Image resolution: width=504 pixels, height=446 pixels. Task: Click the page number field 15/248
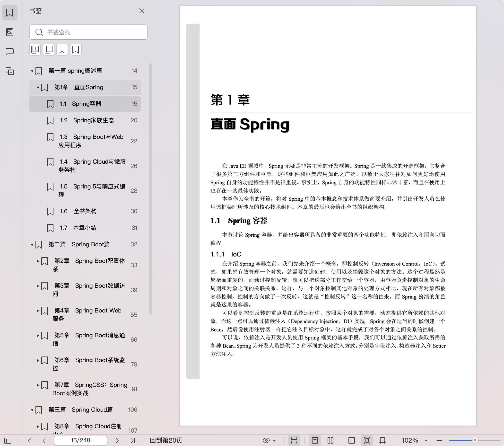81,441
